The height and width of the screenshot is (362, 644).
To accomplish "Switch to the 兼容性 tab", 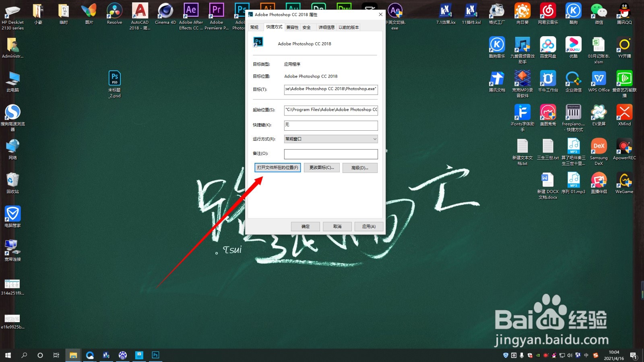I will click(x=293, y=27).
